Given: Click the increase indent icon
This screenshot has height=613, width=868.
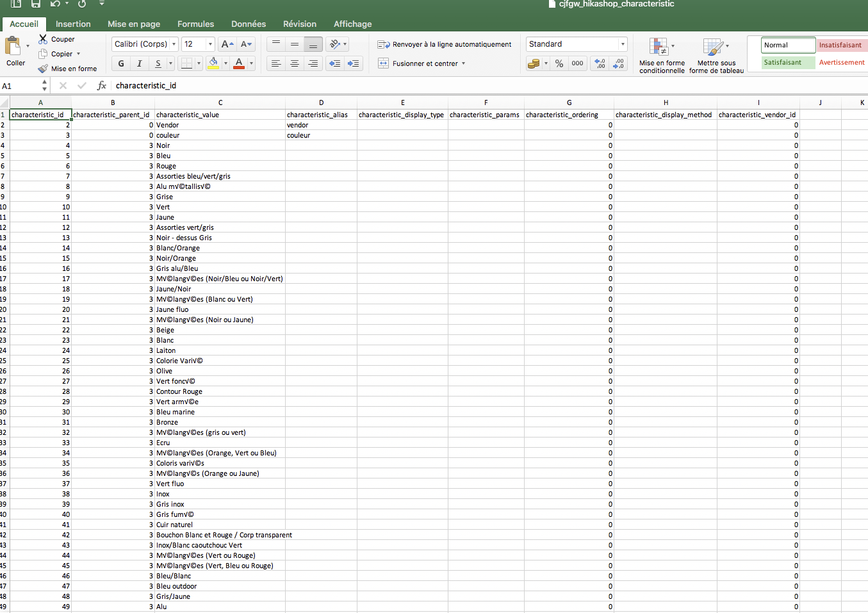Looking at the screenshot, I should (353, 63).
